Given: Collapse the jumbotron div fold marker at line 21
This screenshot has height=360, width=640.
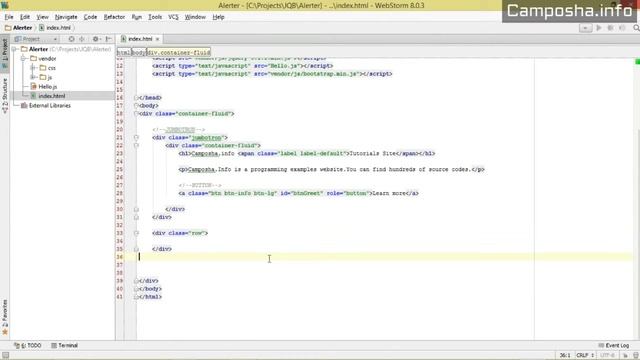Looking at the screenshot, I should (x=136, y=138).
